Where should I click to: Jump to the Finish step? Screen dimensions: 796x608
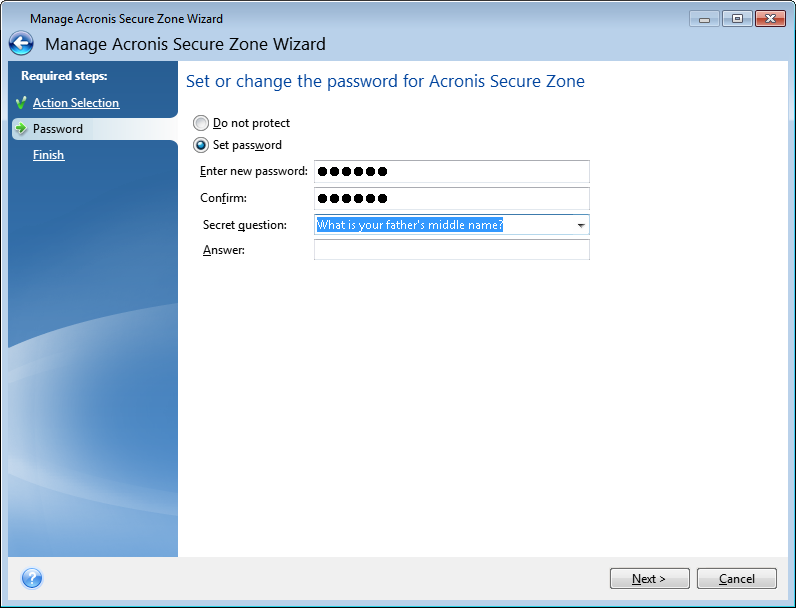48,155
